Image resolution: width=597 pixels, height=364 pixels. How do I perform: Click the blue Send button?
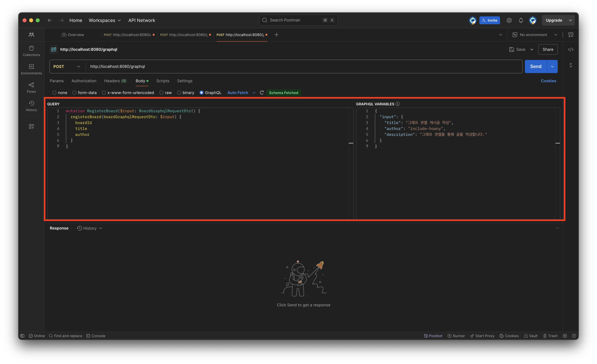[535, 66]
